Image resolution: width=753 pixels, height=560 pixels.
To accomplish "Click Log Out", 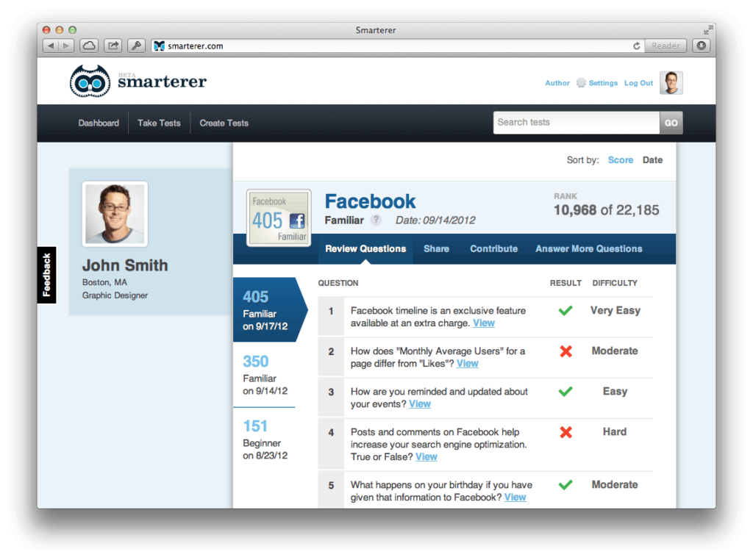I will tap(638, 83).
